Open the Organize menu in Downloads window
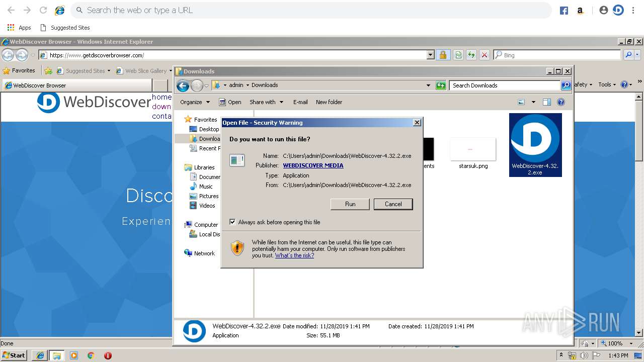Viewport: 644px width, 362px height. [195, 102]
